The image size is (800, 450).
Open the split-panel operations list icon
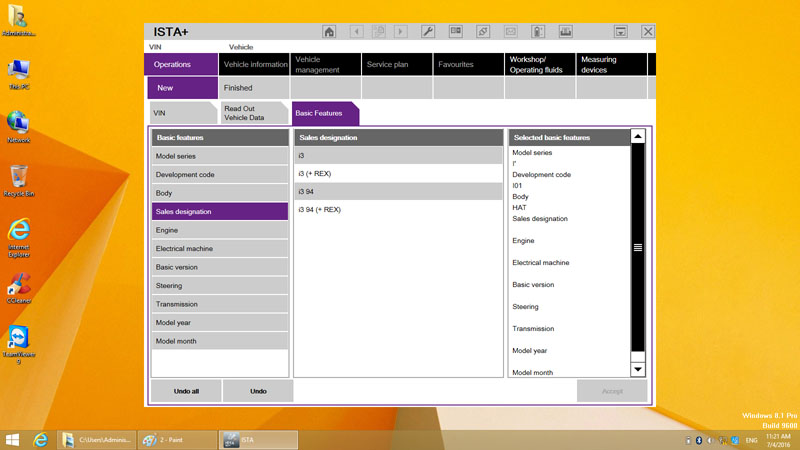pos(456,32)
